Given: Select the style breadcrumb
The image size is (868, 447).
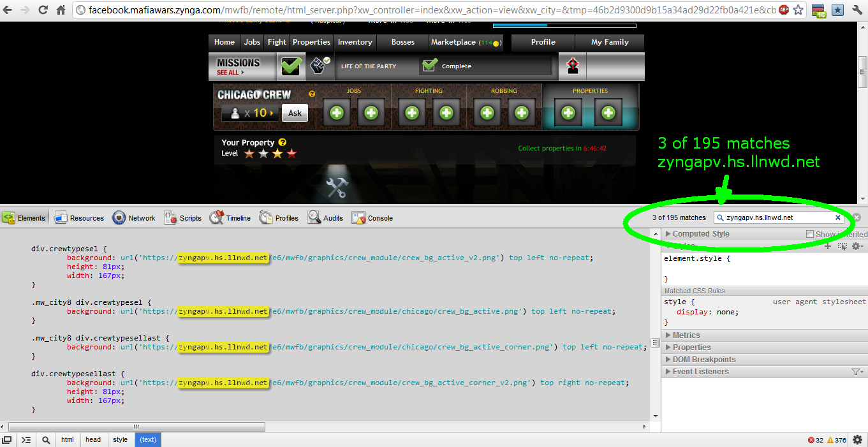Looking at the screenshot, I should point(120,440).
